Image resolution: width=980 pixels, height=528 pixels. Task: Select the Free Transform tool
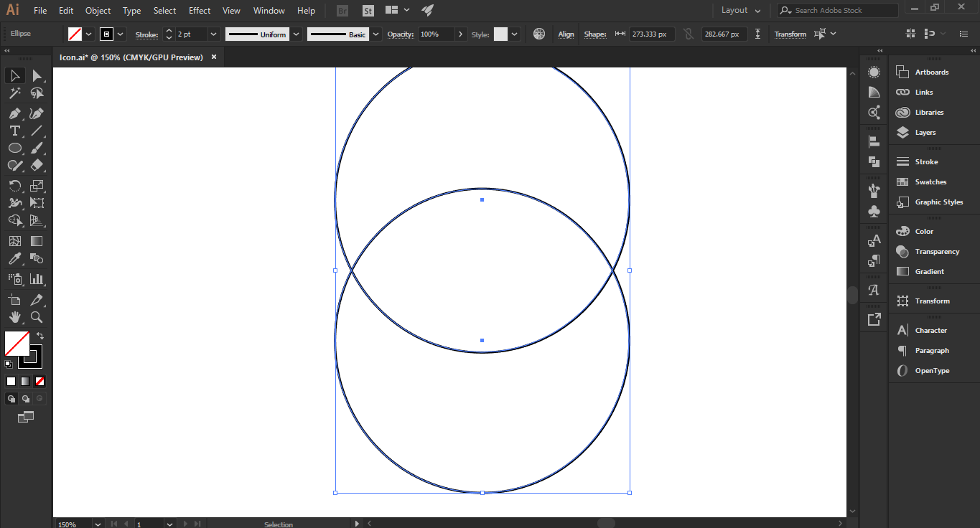point(37,203)
